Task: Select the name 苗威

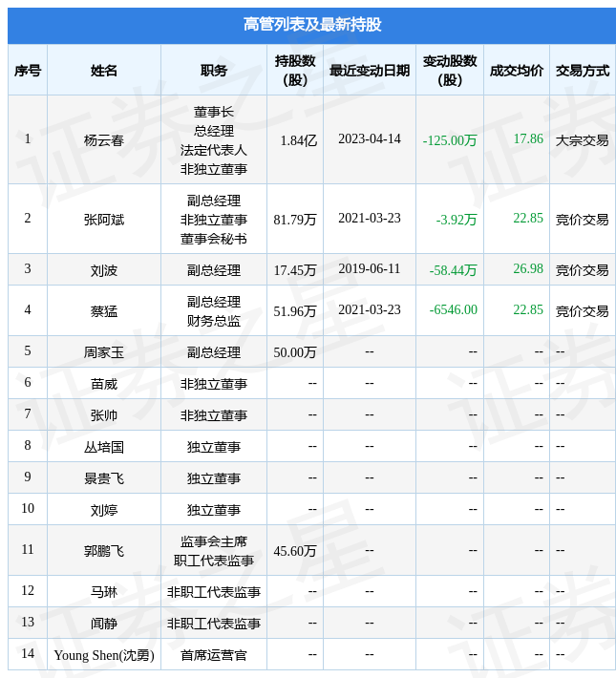Action: pyautogui.click(x=104, y=384)
